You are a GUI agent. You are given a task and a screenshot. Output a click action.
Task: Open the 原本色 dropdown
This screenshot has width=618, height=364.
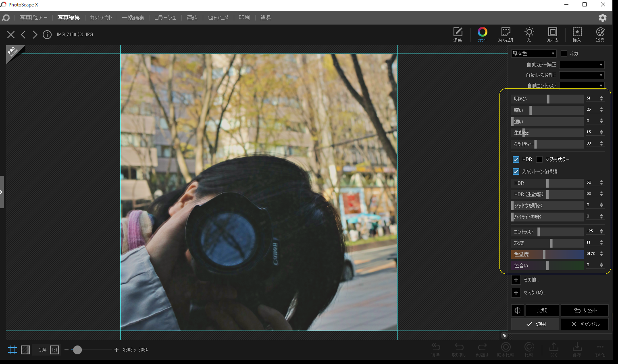[x=533, y=53]
